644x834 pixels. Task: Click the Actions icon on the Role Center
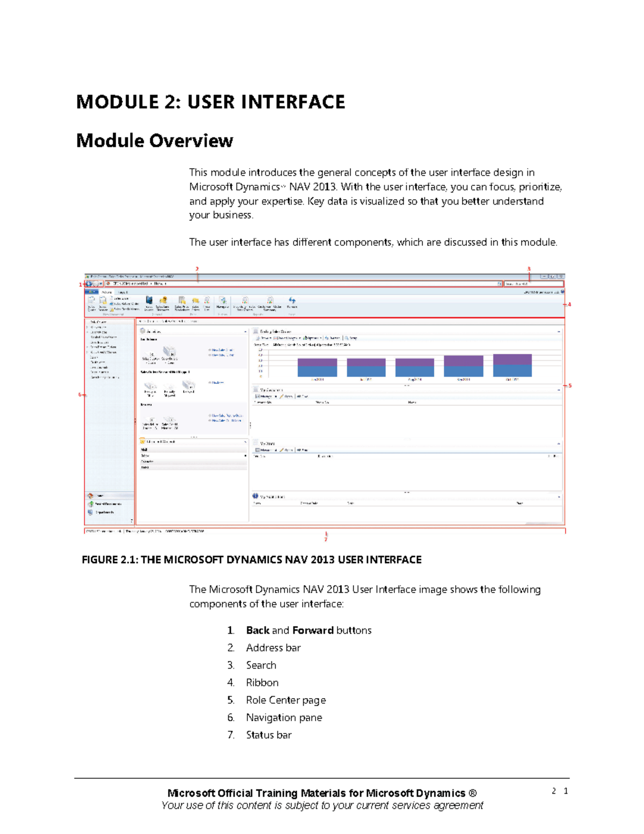pos(142,331)
